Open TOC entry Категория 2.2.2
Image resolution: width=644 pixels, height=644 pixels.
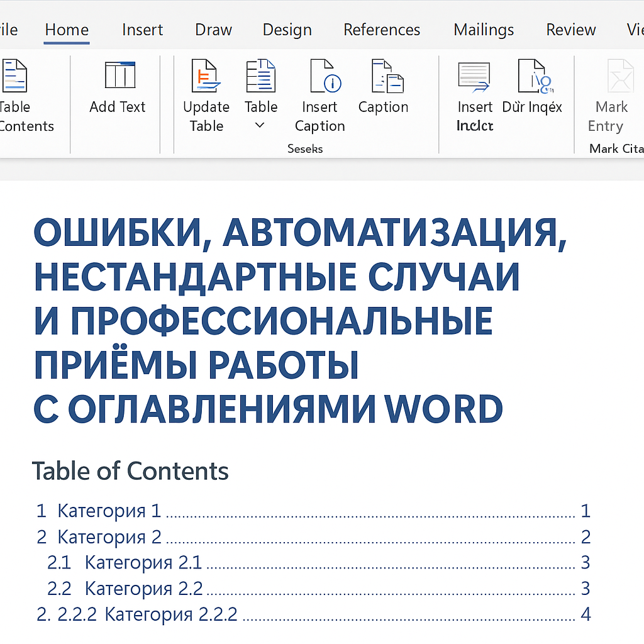click(313, 614)
